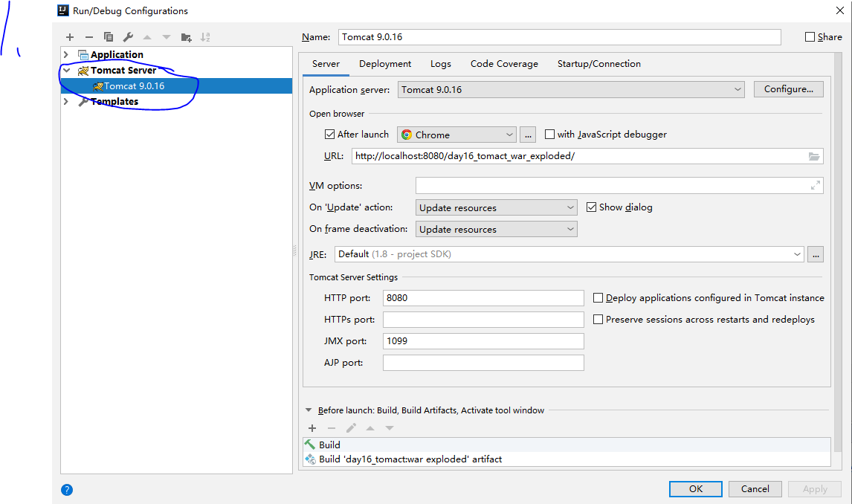This screenshot has height=504, width=852.
Task: Edit before-launch task pencil icon
Action: point(351,428)
